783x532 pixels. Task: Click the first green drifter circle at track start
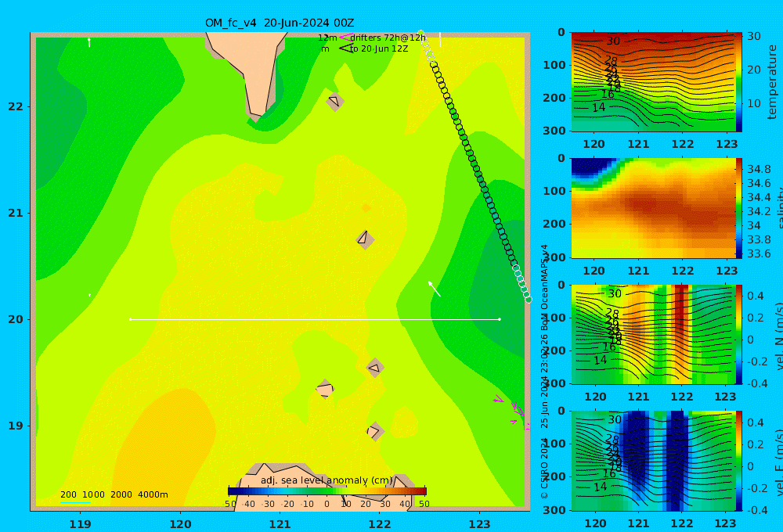point(421,33)
